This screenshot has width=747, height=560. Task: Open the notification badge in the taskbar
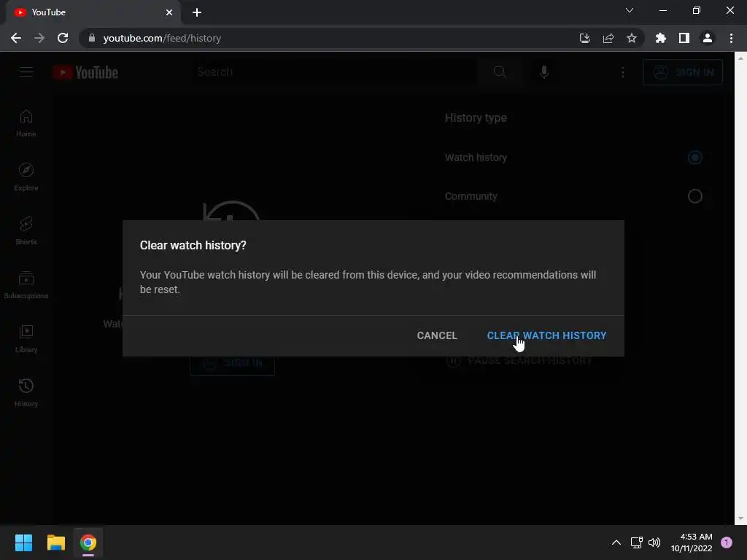click(727, 542)
